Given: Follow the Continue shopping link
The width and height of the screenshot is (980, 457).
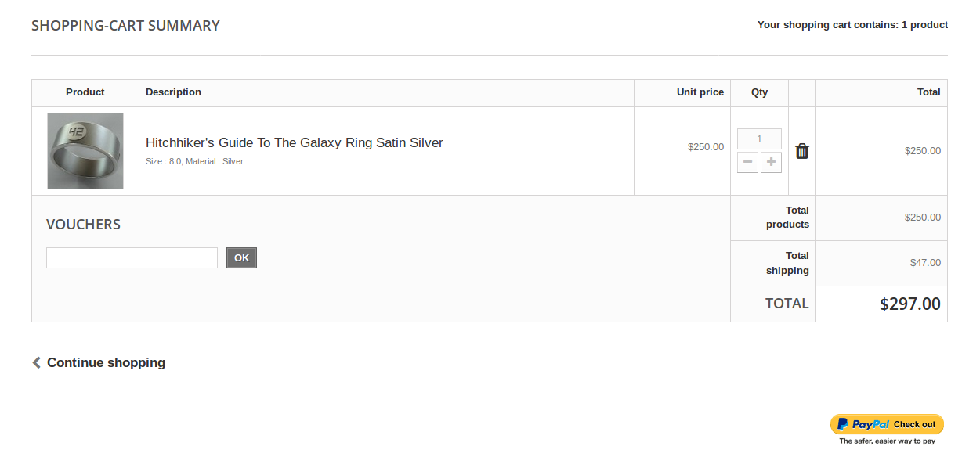Looking at the screenshot, I should [x=106, y=362].
